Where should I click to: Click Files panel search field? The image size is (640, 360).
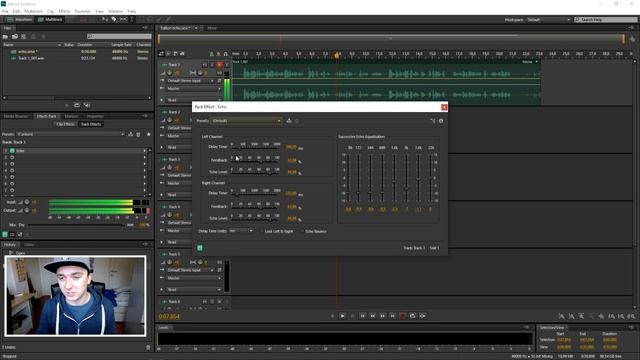[119, 36]
